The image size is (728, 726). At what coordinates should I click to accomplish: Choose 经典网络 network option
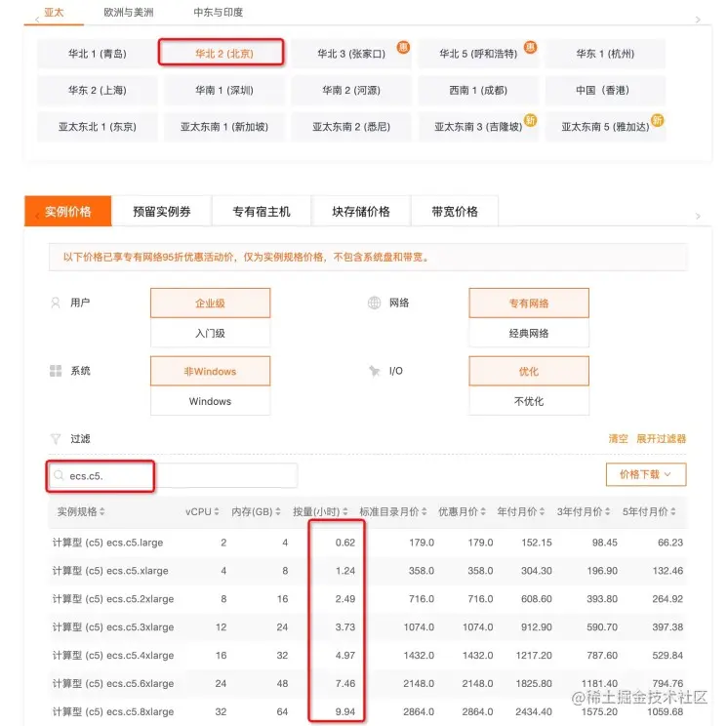529,333
